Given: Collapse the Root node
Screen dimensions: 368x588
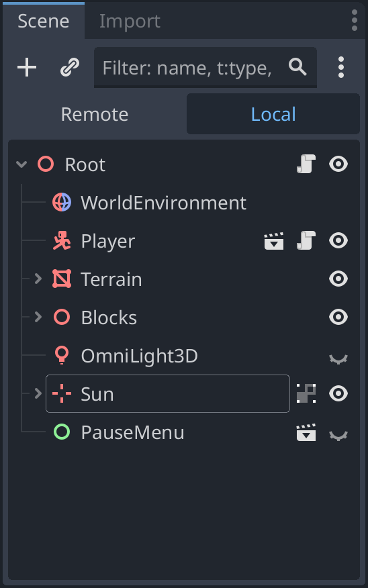Looking at the screenshot, I should [x=21, y=164].
